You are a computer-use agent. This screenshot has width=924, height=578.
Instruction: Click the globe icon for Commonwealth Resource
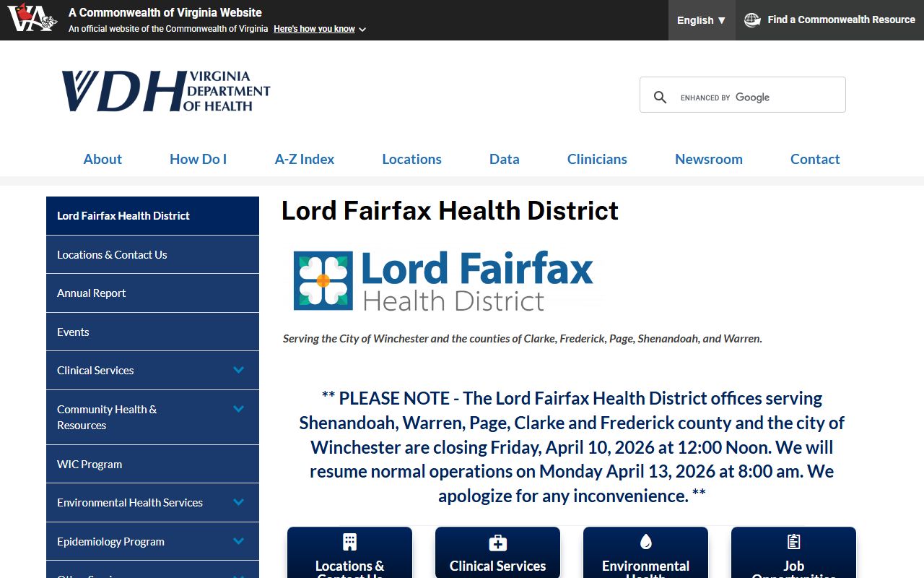[752, 20]
